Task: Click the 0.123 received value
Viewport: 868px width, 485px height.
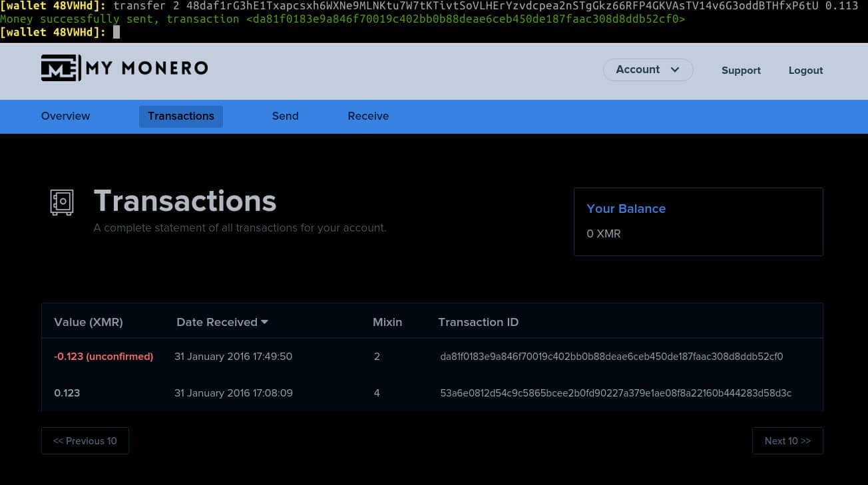Action: click(x=67, y=393)
